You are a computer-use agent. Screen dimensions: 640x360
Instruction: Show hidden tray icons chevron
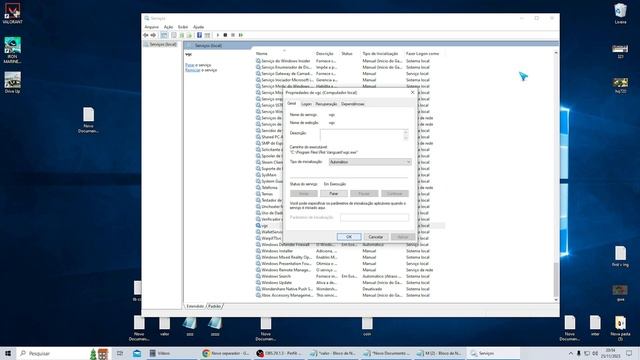coord(570,353)
